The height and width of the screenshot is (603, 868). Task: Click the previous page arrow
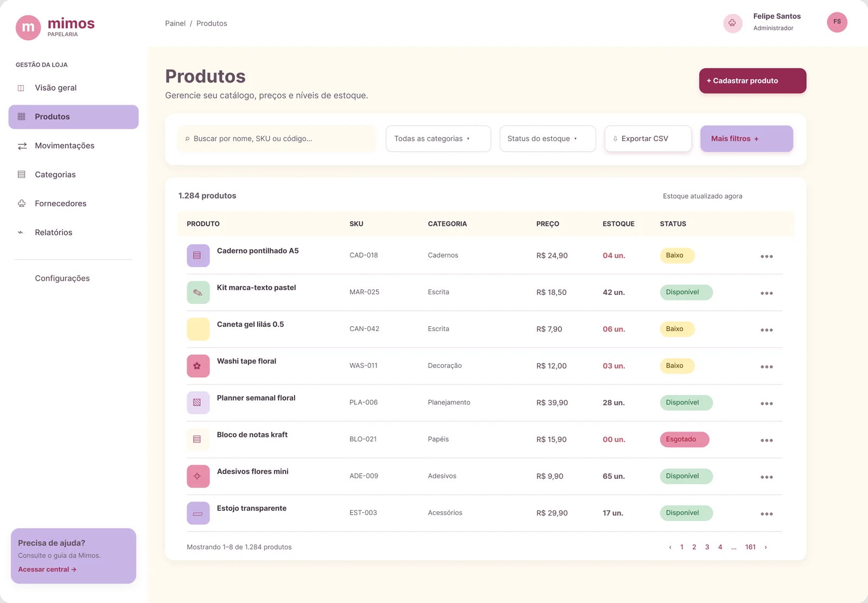[x=670, y=547]
